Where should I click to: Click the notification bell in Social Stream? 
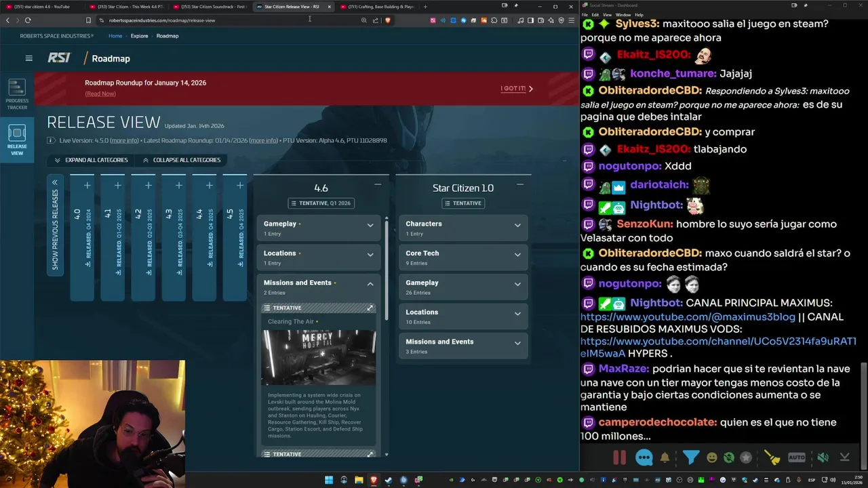coord(665,457)
